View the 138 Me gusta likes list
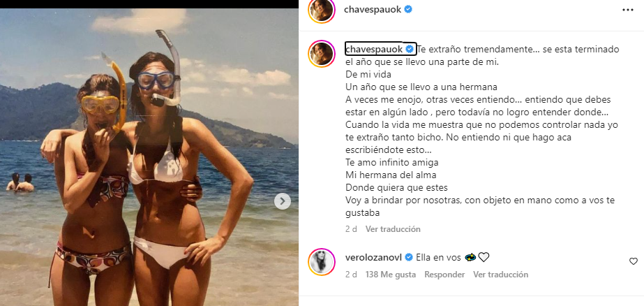This screenshot has height=306, width=644. click(390, 275)
